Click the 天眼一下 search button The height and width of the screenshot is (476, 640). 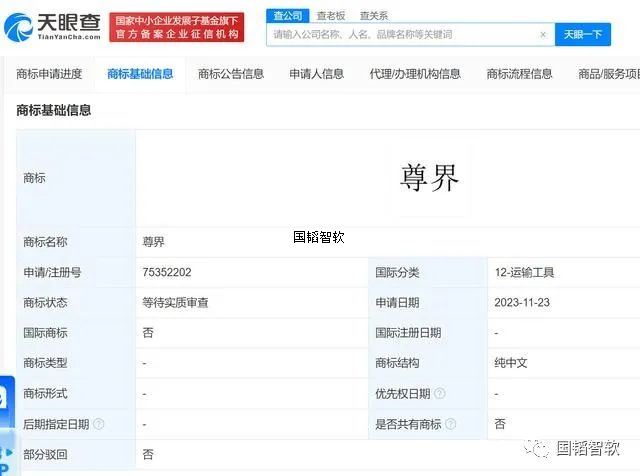pyautogui.click(x=583, y=34)
